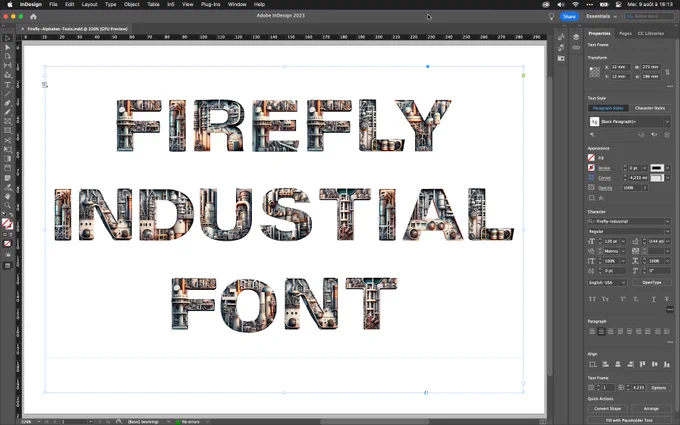Screen dimensions: 680x425
Task: Select the Pencil tool
Action: pos(7,112)
